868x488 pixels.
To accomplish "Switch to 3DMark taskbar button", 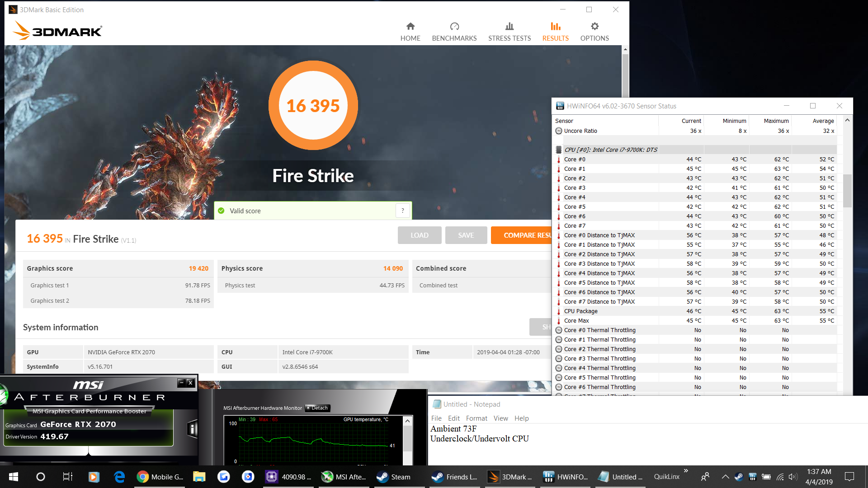I will tap(509, 477).
